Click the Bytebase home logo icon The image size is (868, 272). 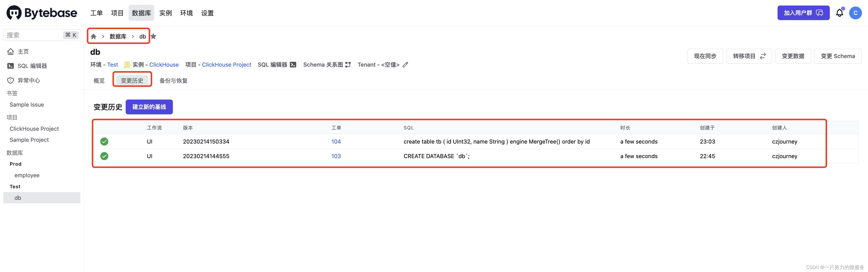(x=11, y=12)
